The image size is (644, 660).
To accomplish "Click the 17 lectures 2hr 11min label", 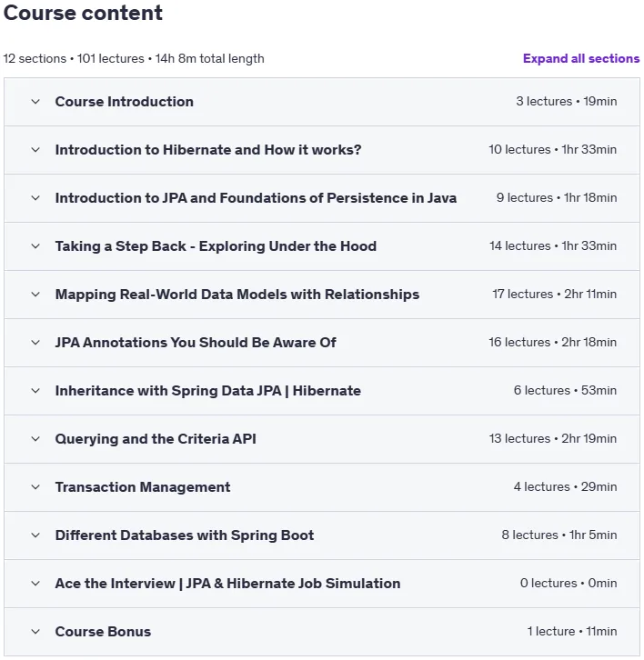I will [x=554, y=295].
